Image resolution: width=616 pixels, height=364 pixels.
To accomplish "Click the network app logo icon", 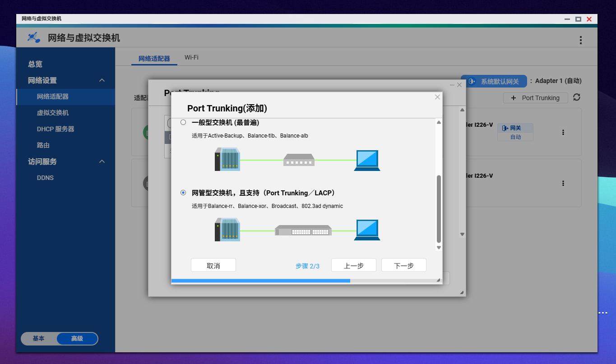I will [x=34, y=38].
